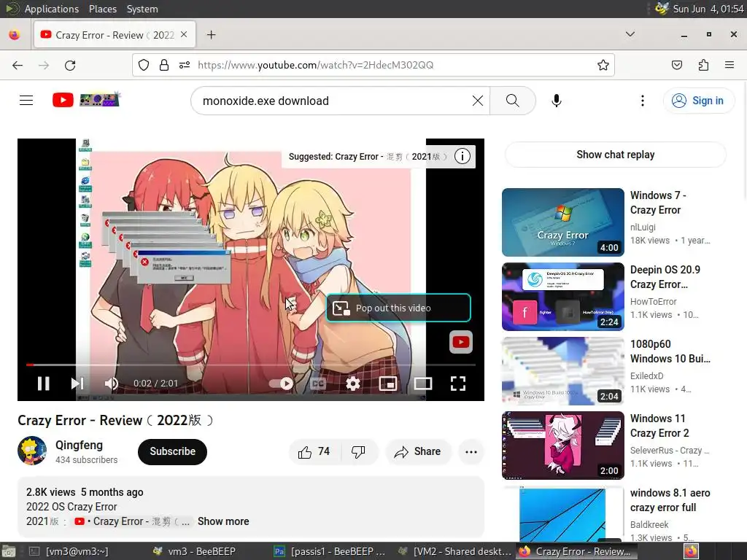Image resolution: width=747 pixels, height=560 pixels.
Task: Pop out this video
Action: pos(398,308)
